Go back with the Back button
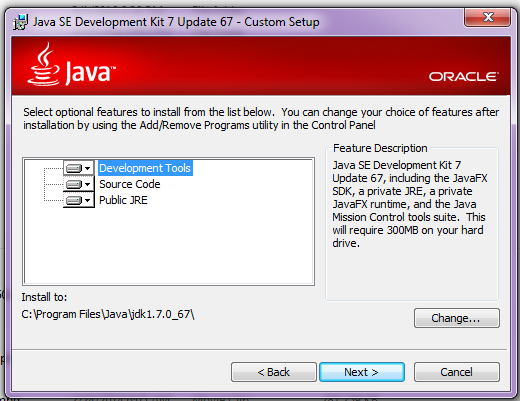The width and height of the screenshot is (520, 401). [274, 372]
